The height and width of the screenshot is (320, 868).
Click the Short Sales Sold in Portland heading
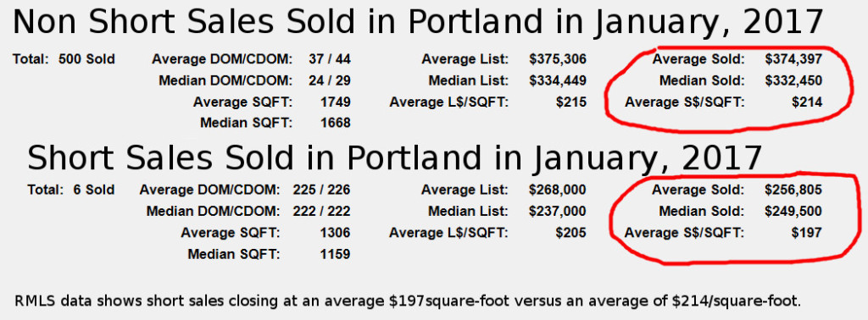tap(395, 158)
